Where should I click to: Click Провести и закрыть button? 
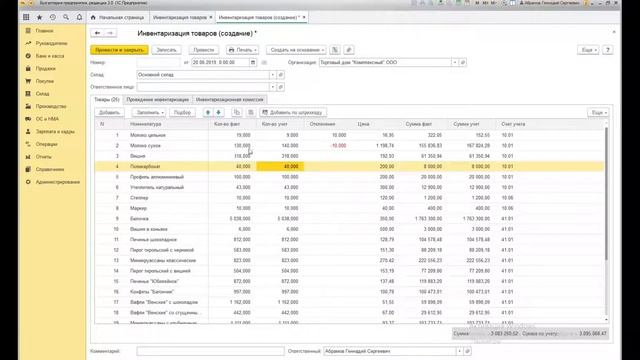[x=119, y=50]
